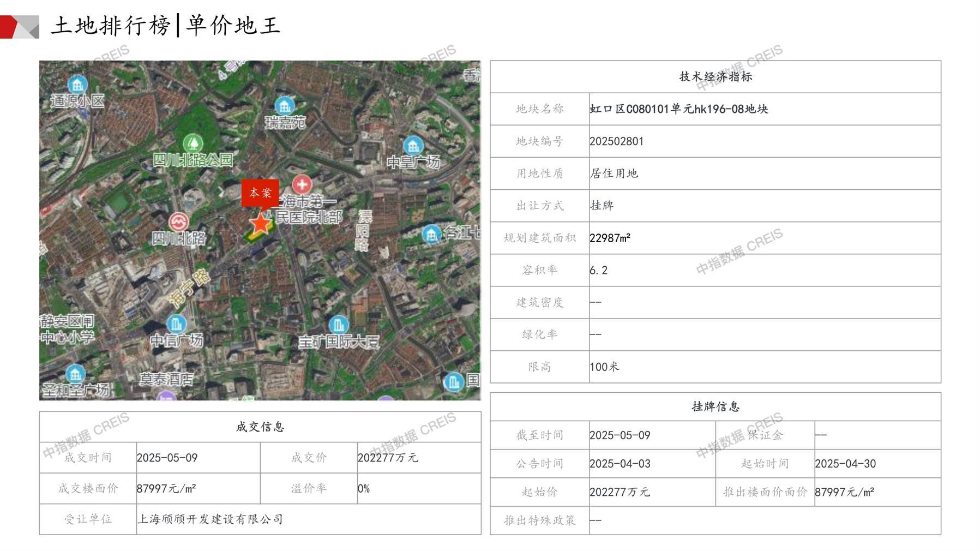Click the 成交信息 table header

point(260,427)
